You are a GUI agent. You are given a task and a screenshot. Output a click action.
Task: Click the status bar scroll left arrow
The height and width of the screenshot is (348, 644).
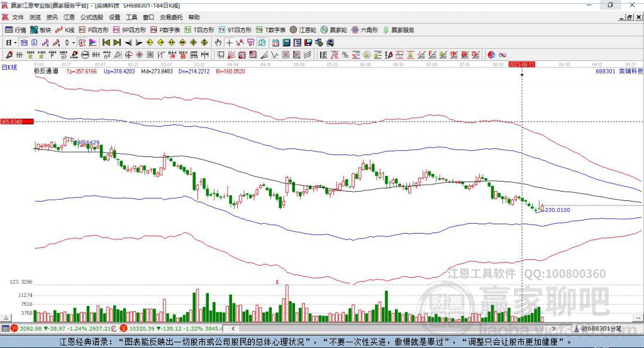tap(233, 329)
